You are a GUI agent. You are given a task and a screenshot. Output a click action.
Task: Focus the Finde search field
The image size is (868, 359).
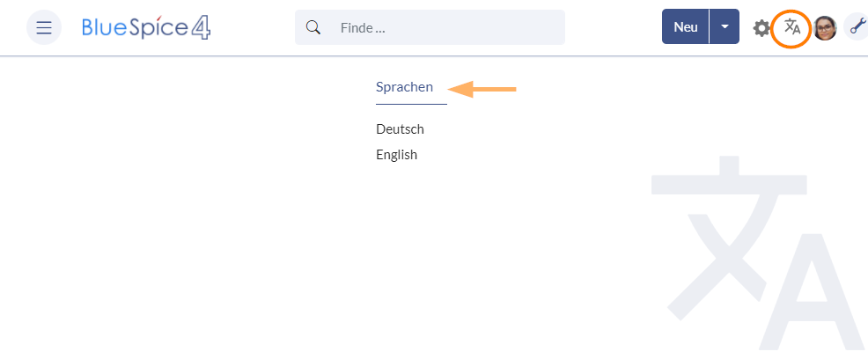tap(430, 27)
